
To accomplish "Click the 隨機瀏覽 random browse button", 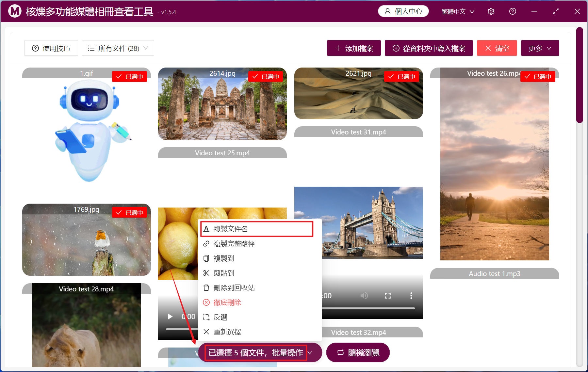I will pos(358,353).
